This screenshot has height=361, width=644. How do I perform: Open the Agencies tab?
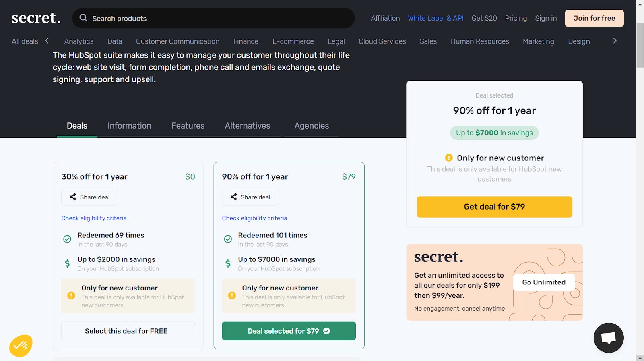tap(312, 126)
